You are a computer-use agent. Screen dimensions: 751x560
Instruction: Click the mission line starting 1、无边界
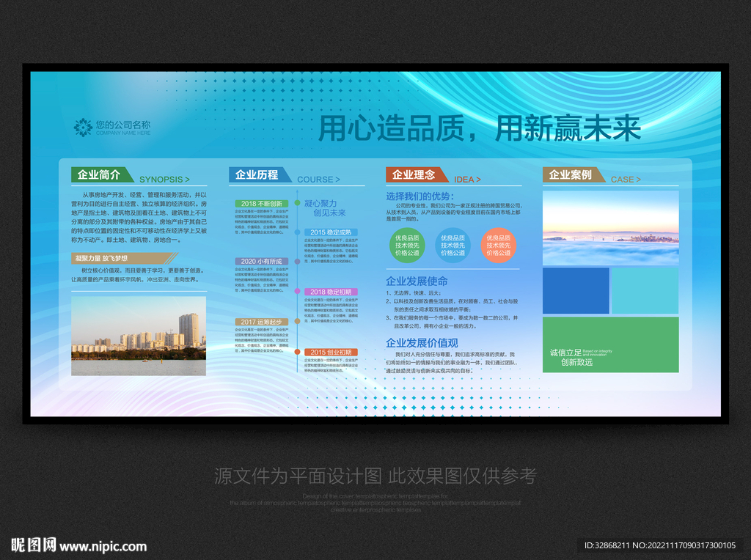pyautogui.click(x=414, y=293)
